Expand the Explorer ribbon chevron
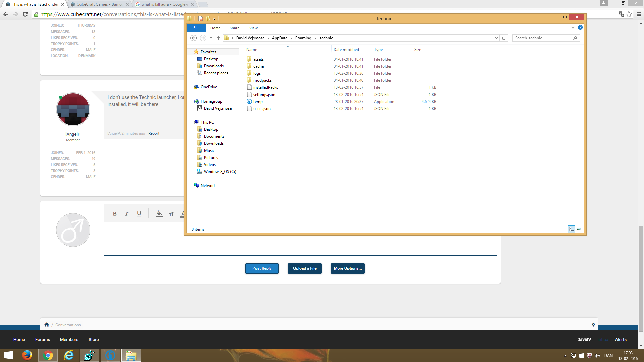 pos(573,28)
